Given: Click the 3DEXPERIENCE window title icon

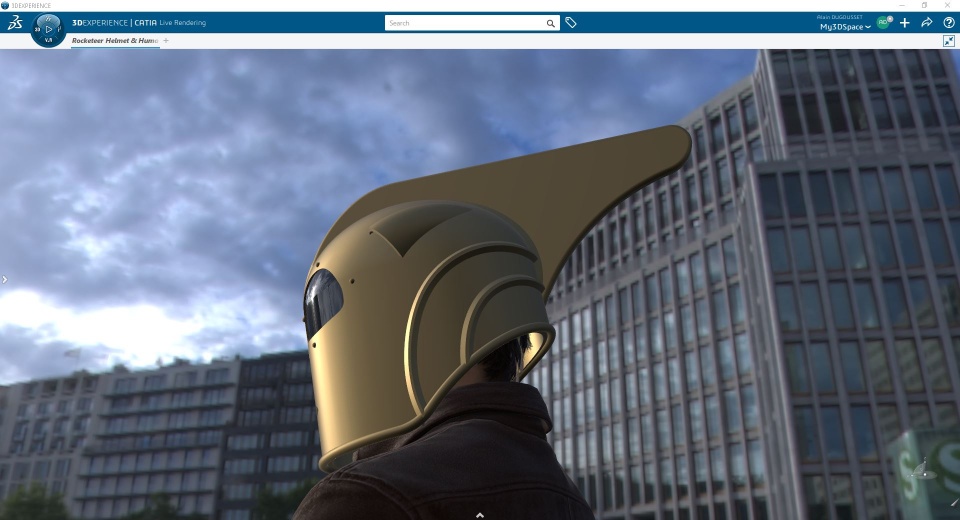Looking at the screenshot, I should coord(5,5).
